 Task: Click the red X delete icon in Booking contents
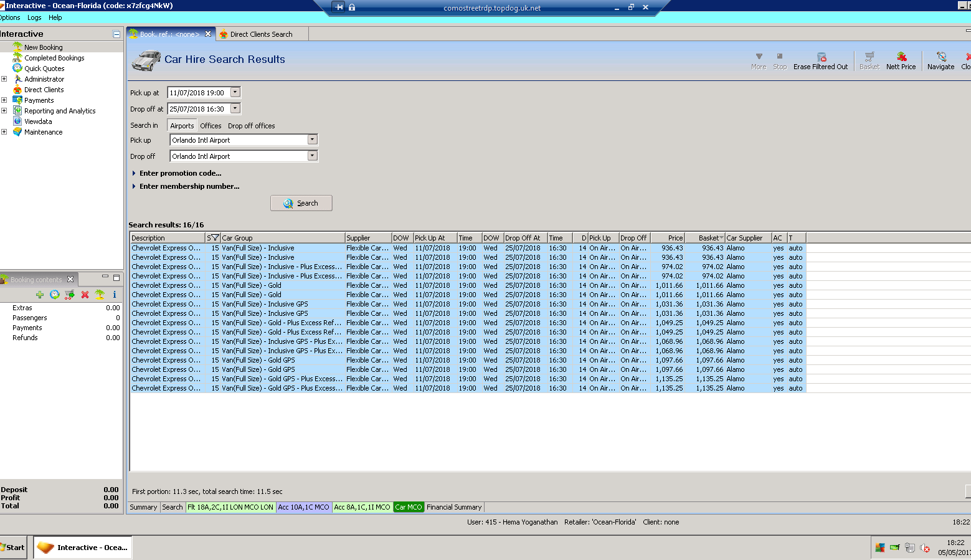click(x=85, y=295)
